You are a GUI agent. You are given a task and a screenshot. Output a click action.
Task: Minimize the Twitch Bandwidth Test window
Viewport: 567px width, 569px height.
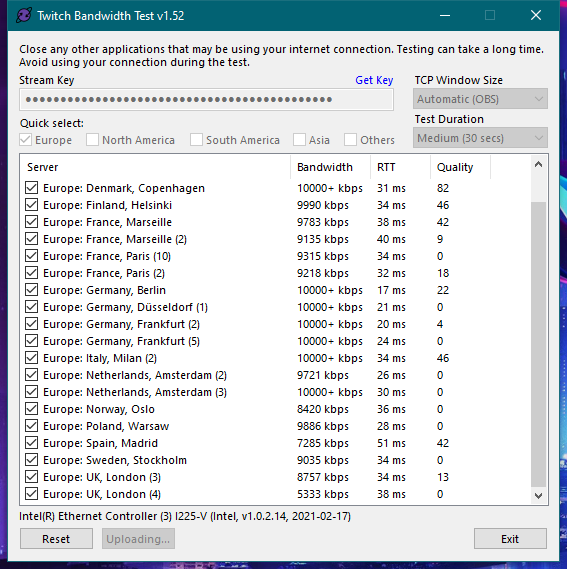click(x=445, y=15)
